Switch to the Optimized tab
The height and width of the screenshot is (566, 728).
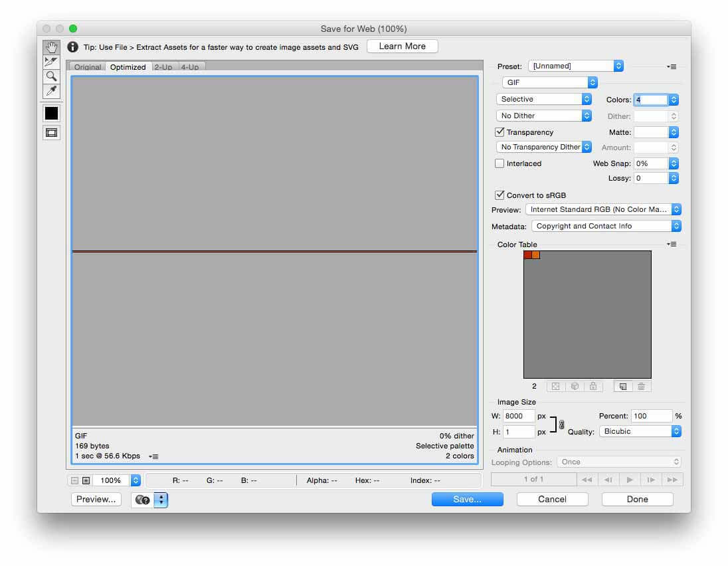pos(128,67)
